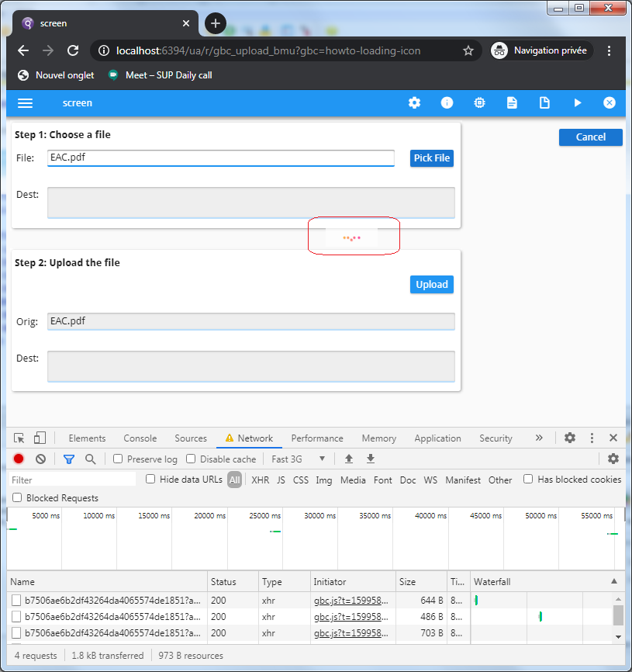Click the red record network log button
This screenshot has height=672, width=632.
pyautogui.click(x=19, y=459)
